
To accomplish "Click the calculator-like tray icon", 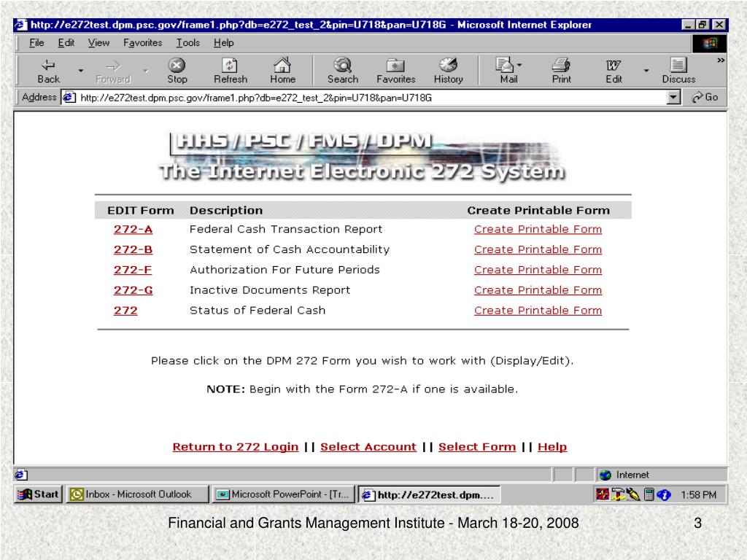I will 649,495.
